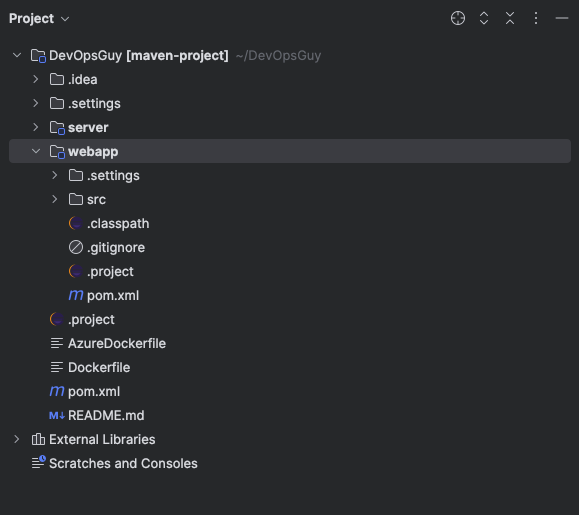Viewport: 579px width, 515px height.
Task: Click the Dockerfile text file icon
Action: (57, 367)
